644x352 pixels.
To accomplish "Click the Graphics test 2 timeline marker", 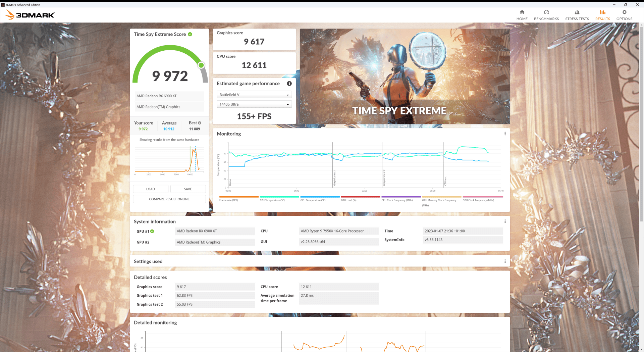I will pos(384,178).
